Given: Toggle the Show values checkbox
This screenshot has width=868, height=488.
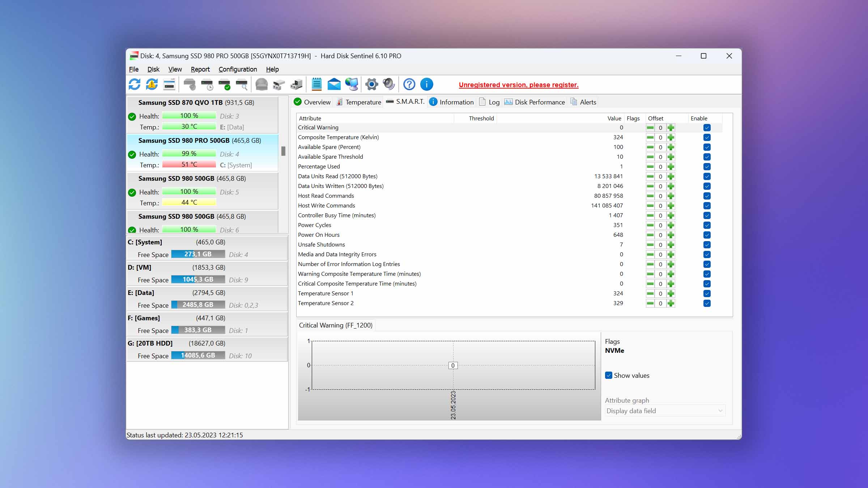Looking at the screenshot, I should click(609, 375).
